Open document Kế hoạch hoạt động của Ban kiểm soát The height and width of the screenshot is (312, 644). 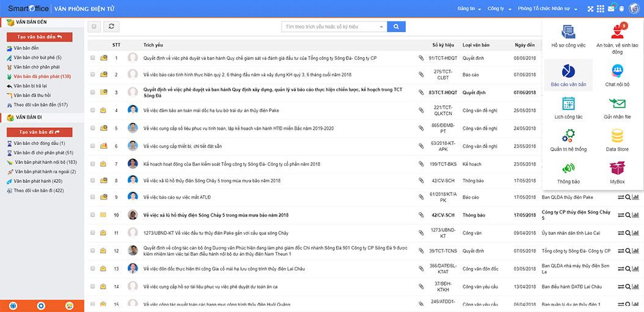click(x=232, y=163)
